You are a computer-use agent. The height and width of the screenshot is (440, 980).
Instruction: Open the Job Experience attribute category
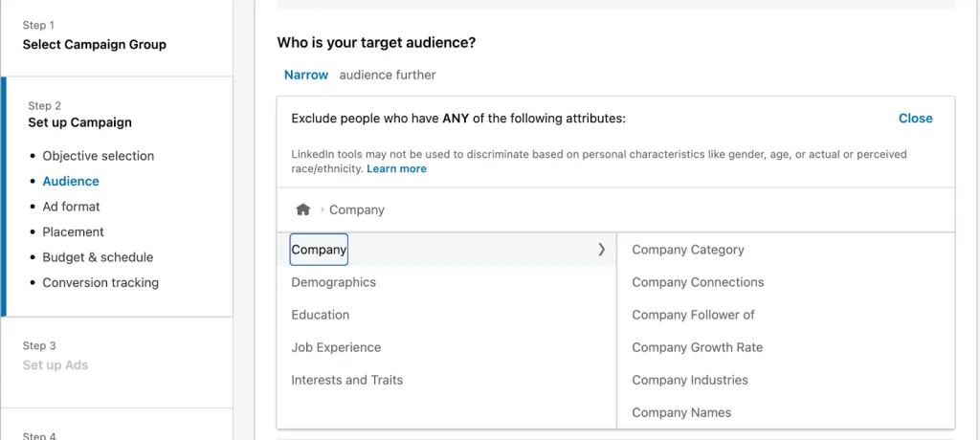[336, 347]
